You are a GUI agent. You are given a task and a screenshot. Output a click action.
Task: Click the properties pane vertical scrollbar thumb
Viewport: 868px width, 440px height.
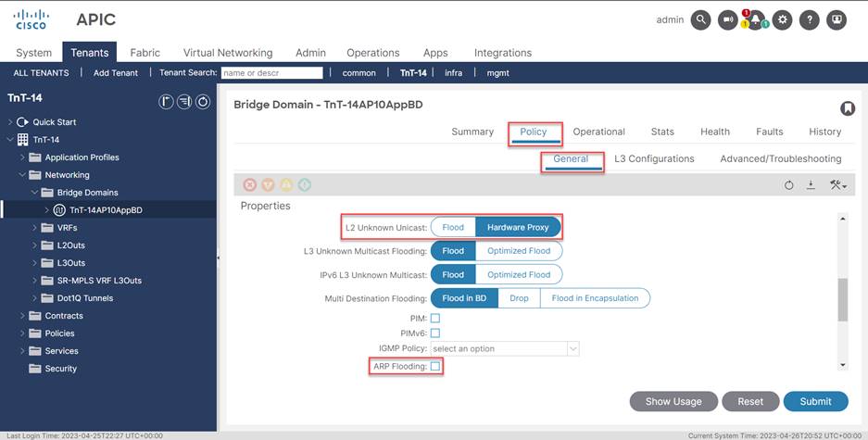843,299
